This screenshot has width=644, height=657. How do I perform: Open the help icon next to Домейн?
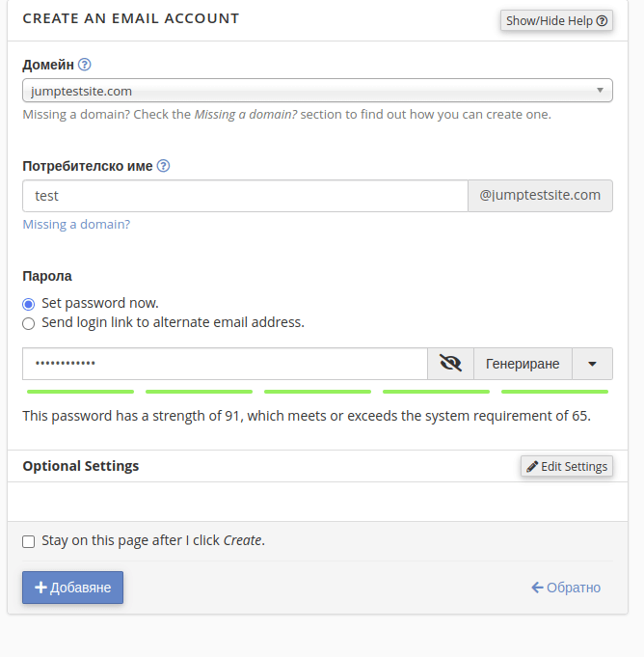pyautogui.click(x=85, y=65)
